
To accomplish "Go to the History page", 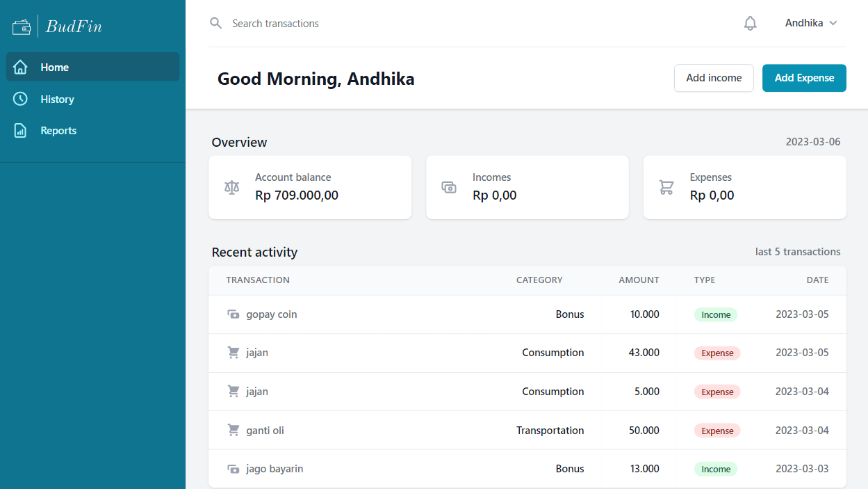I will [x=57, y=99].
